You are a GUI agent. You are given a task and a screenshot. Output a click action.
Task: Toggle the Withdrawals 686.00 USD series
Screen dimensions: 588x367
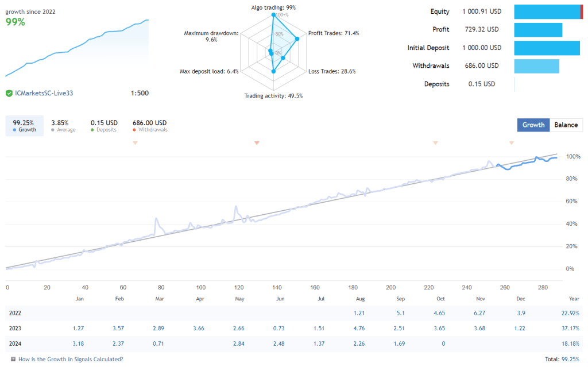150,125
